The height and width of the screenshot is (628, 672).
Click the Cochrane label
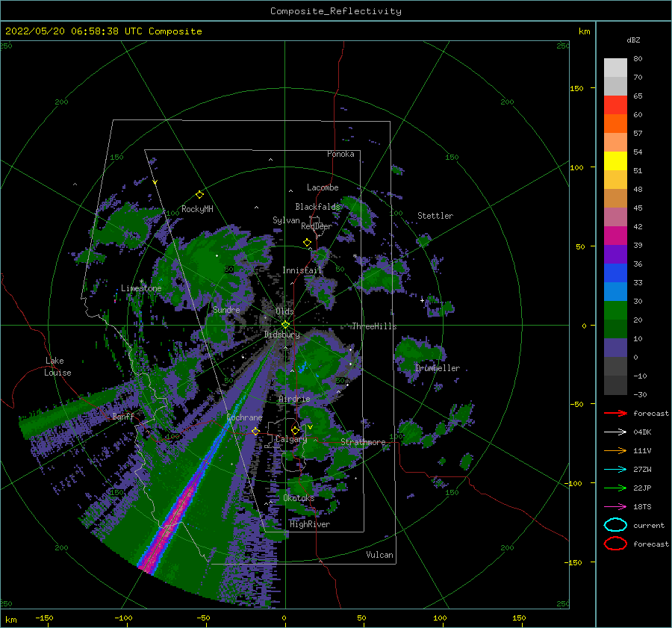point(244,417)
